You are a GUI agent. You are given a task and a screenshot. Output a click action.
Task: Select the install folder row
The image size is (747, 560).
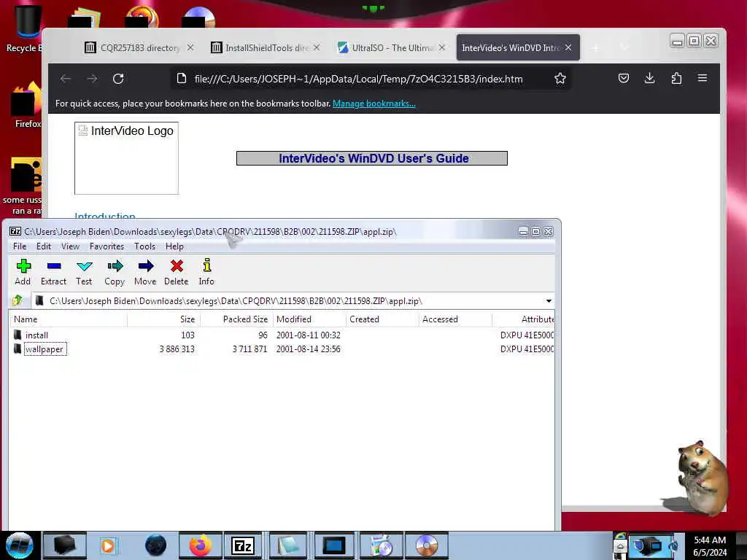[x=281, y=335]
